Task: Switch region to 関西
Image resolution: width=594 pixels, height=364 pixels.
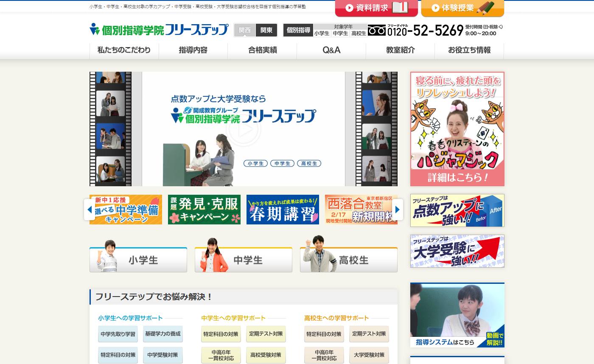Action: pyautogui.click(x=245, y=30)
